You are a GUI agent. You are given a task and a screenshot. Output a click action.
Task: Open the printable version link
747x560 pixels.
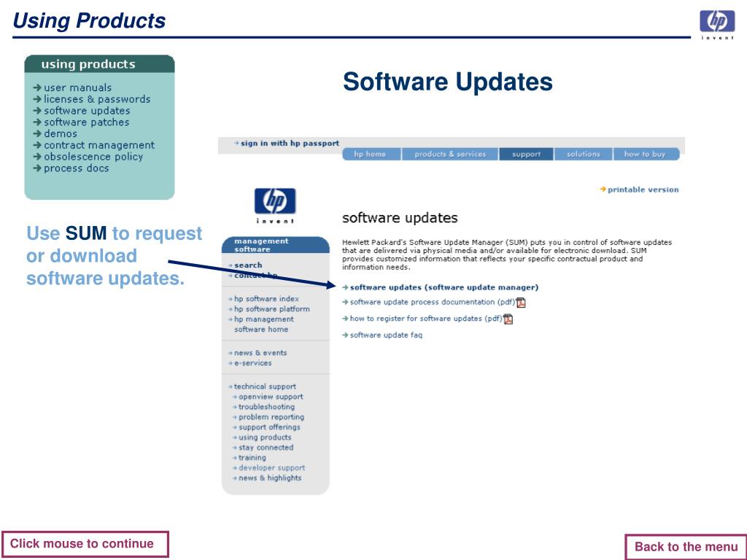(x=643, y=190)
